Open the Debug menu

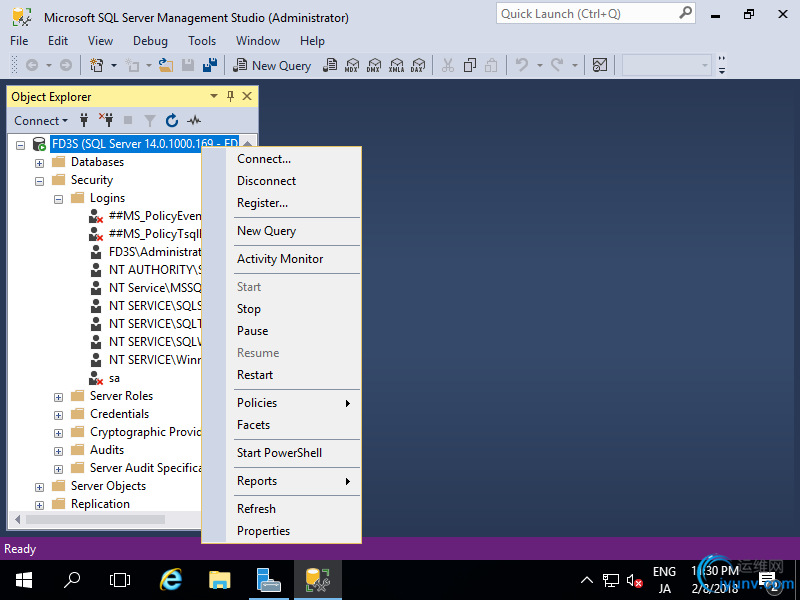[150, 41]
